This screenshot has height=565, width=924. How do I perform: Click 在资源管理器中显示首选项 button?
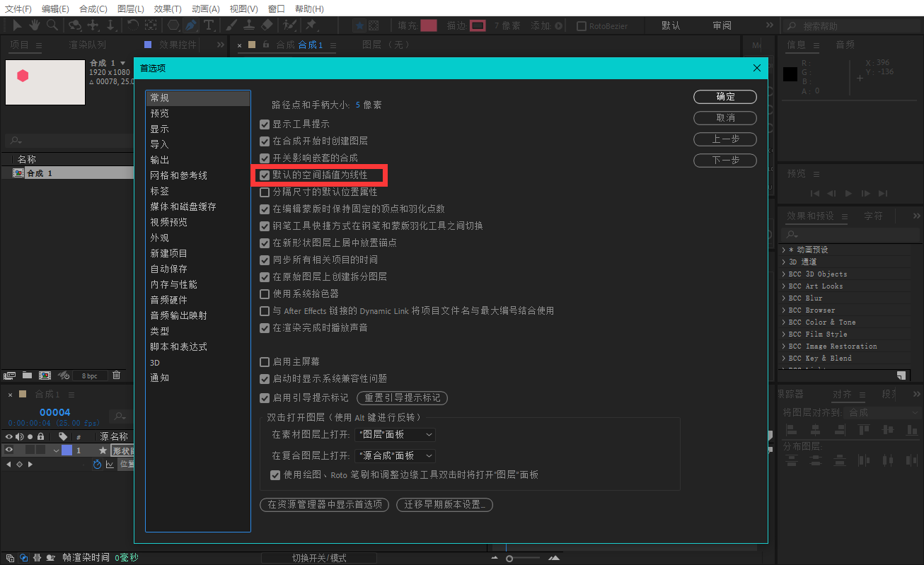pyautogui.click(x=325, y=504)
